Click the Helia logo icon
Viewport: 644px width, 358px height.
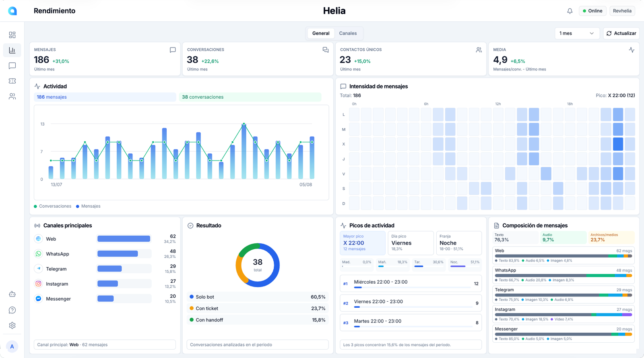(12, 11)
